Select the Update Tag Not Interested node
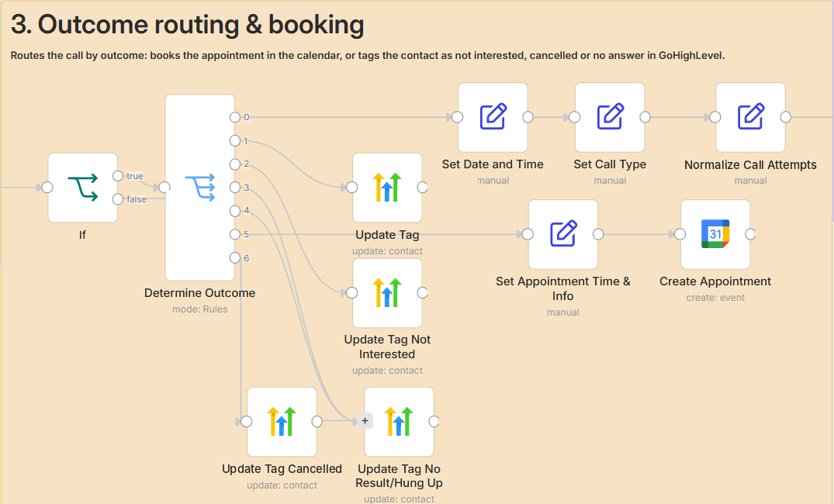834x504 pixels. [387, 292]
